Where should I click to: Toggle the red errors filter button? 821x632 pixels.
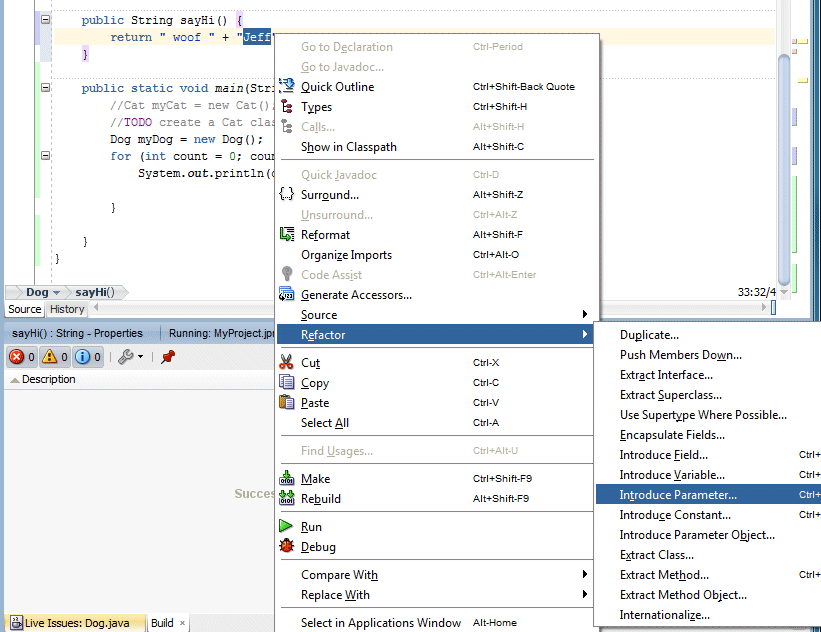tap(22, 357)
